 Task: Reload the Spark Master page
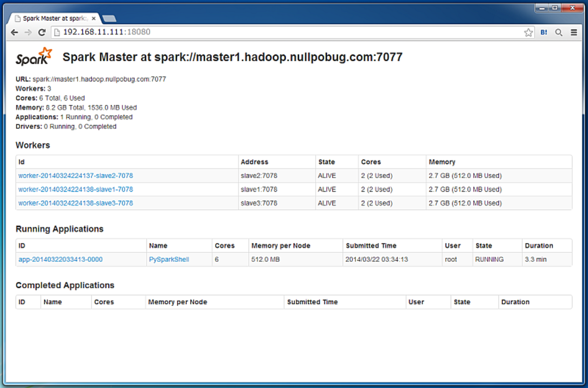(x=42, y=33)
